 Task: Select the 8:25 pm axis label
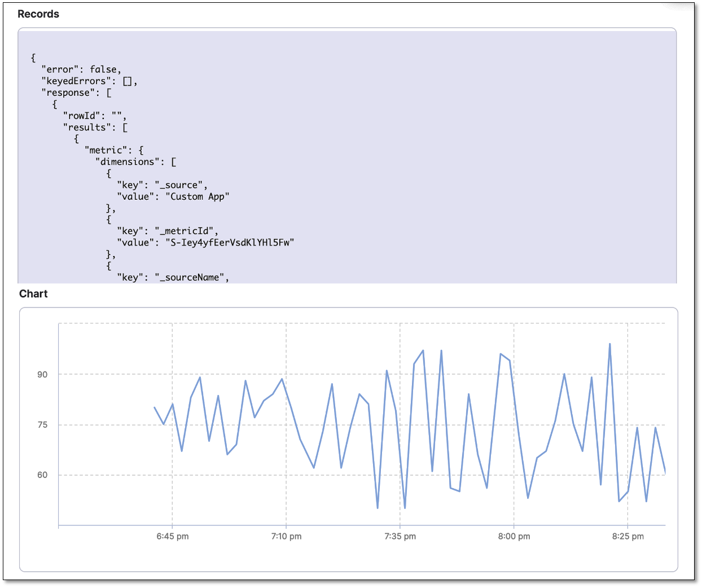click(628, 536)
